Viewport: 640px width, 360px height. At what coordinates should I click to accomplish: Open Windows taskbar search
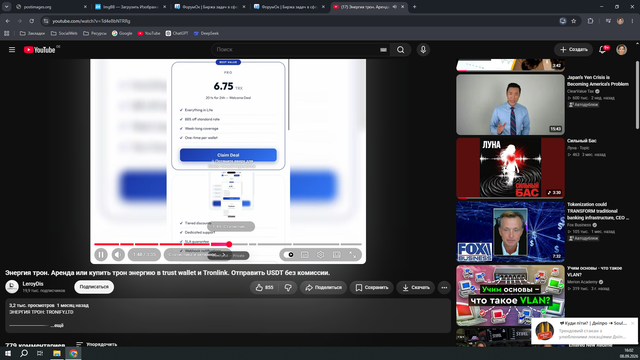24,353
